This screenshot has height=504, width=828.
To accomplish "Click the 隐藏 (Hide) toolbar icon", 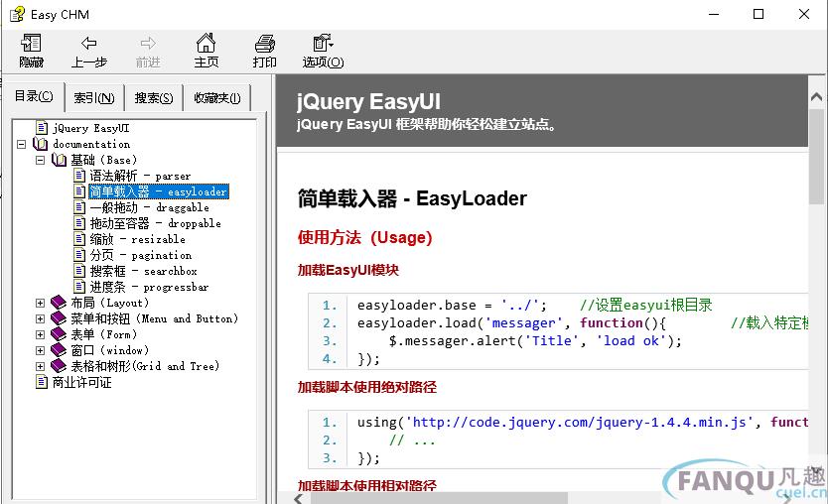I will tap(31, 44).
